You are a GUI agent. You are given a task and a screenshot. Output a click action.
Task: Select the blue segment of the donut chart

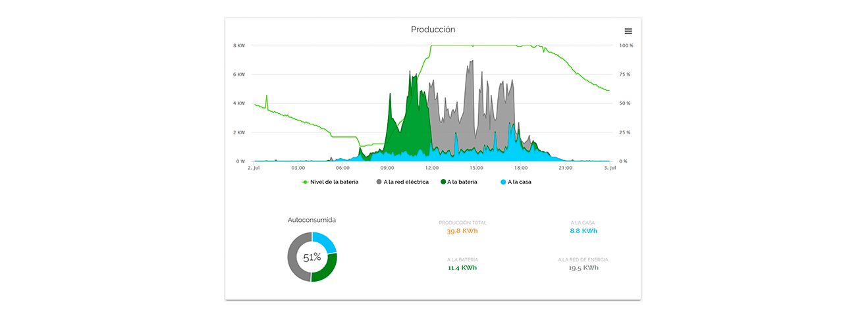325,242
